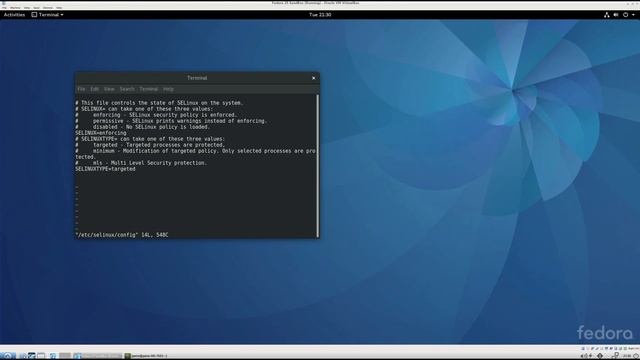Open the GNOME Activities overview

tap(14, 15)
